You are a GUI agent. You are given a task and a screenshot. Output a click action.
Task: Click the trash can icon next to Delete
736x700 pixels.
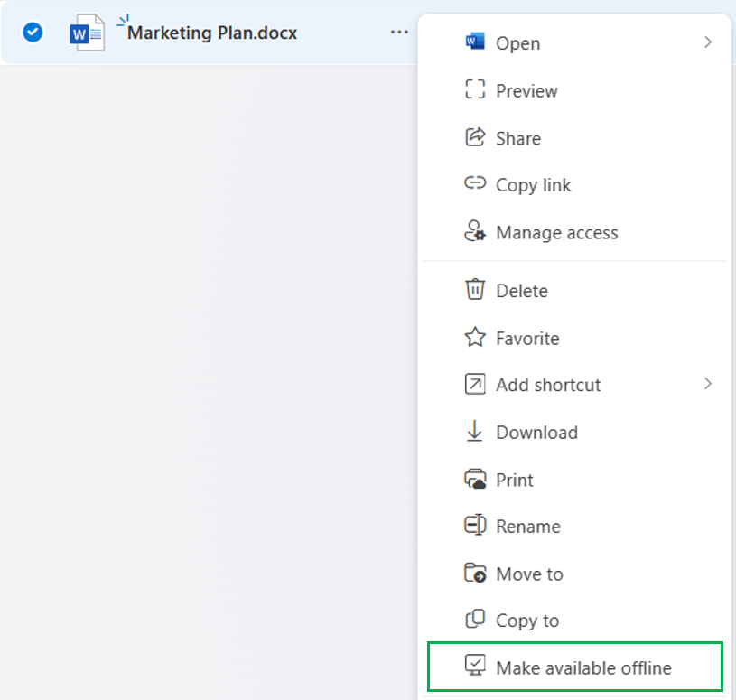coord(475,290)
